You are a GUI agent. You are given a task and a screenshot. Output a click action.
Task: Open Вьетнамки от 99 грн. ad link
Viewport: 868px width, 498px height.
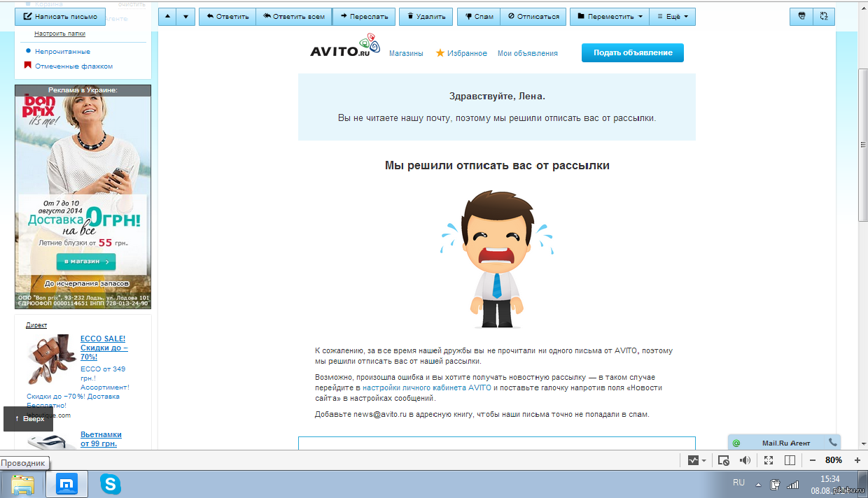(x=101, y=439)
